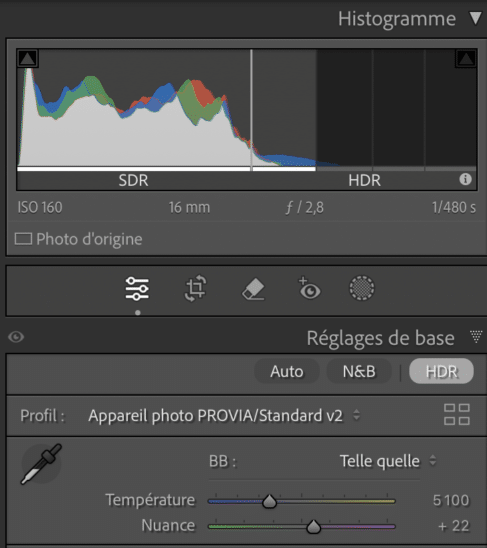Open the Profil PROVIA/Standard v2 dropdown
Viewport: 487px width, 548px height.
point(224,416)
